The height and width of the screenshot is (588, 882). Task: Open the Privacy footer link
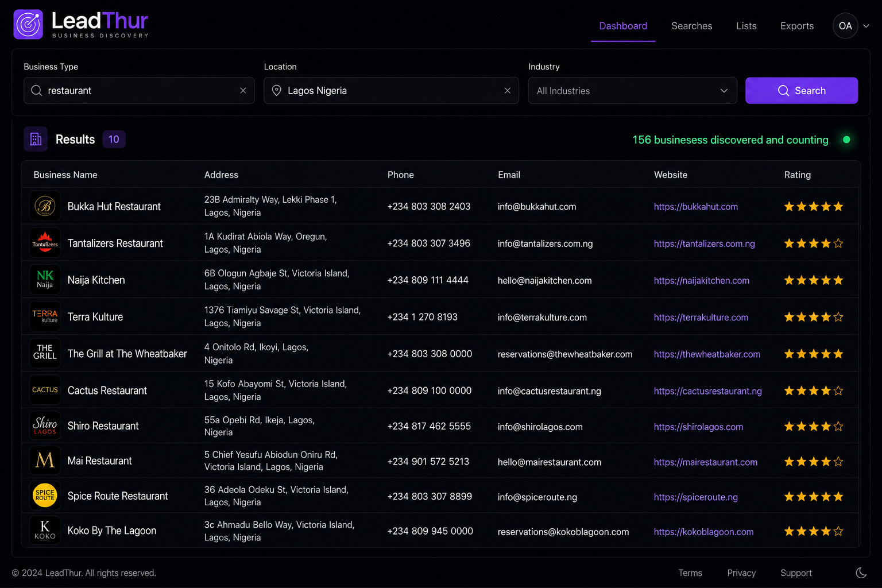(x=741, y=573)
